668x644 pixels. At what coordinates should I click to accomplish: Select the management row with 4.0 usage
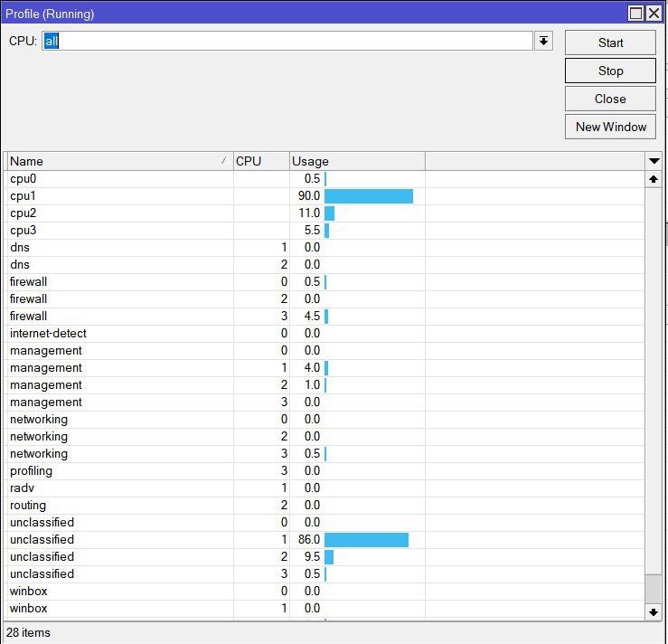click(x=326, y=368)
